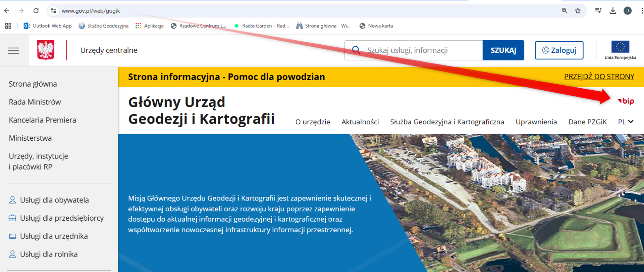Open the O urzędzie menu item
The width and height of the screenshot is (644, 272).
[x=313, y=122]
